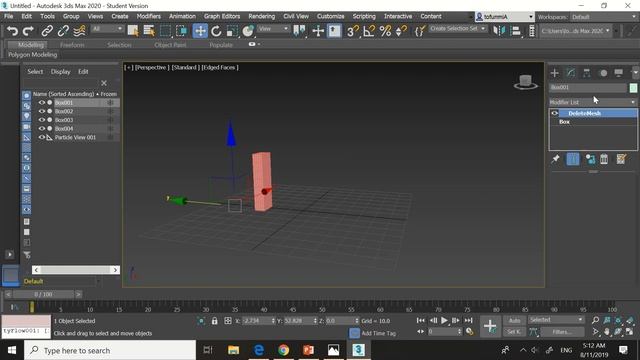Click the Align tool icon
This screenshot has width=640, height=360.
point(516,31)
